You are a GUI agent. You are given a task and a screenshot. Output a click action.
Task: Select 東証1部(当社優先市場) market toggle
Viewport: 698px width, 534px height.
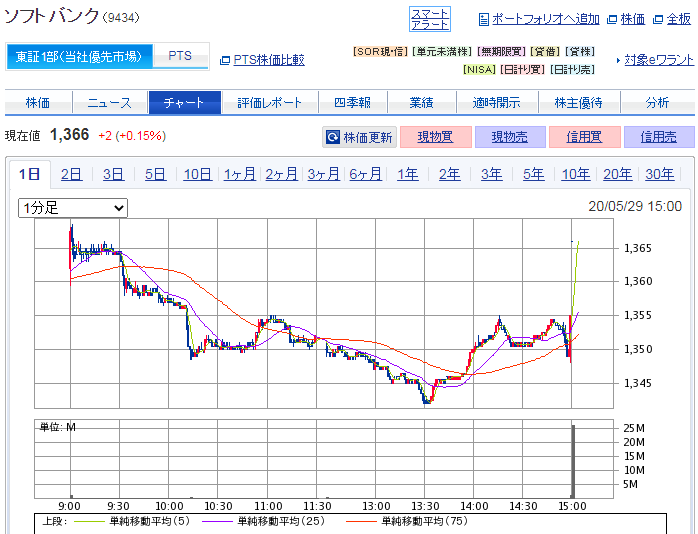pos(79,57)
